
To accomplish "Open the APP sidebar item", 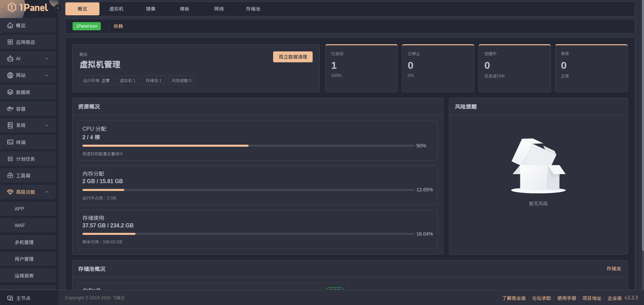I will [28, 209].
